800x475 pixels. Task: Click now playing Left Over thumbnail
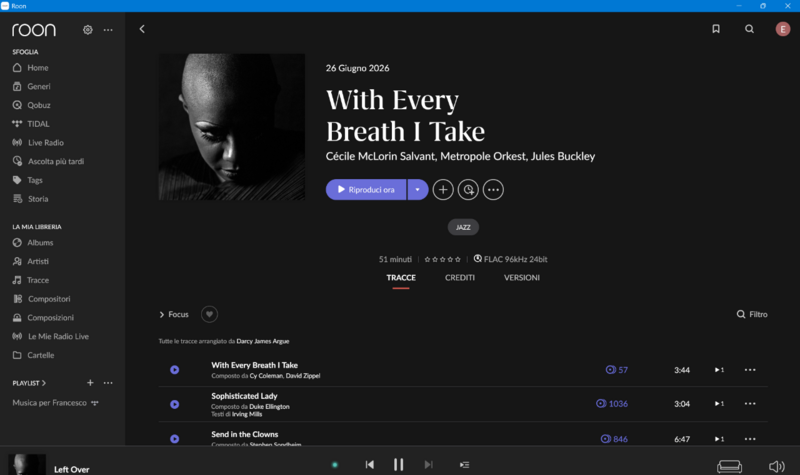[x=27, y=465]
